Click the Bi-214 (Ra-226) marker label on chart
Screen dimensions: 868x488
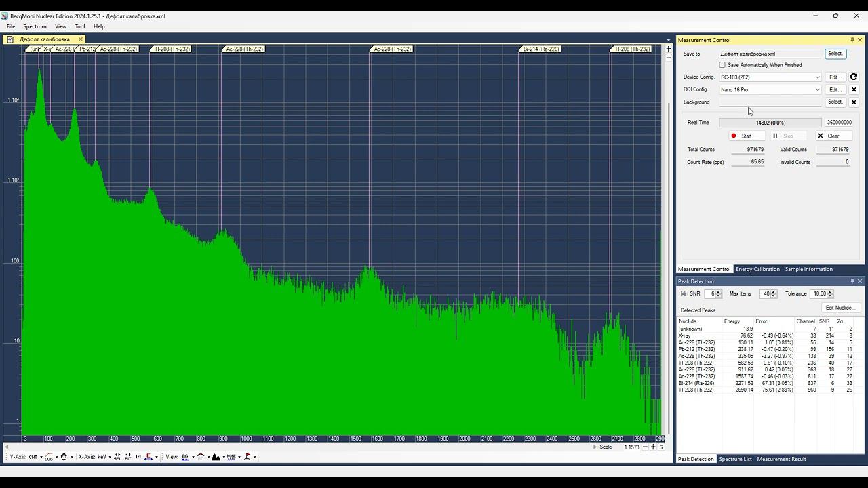(540, 49)
